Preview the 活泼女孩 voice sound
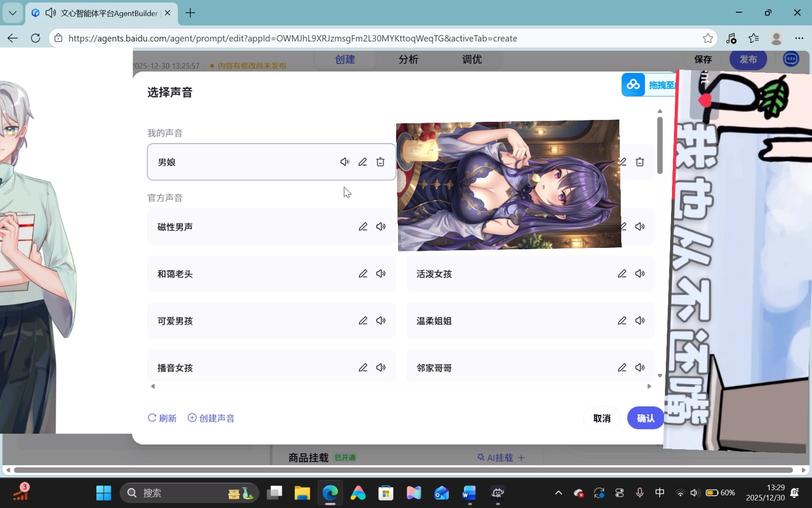812x508 pixels. pyautogui.click(x=640, y=274)
